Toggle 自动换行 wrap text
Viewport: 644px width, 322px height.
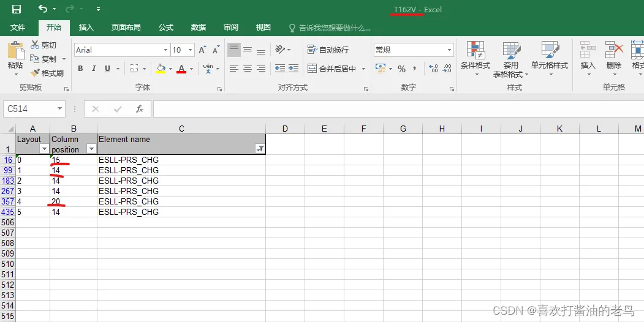(328, 50)
